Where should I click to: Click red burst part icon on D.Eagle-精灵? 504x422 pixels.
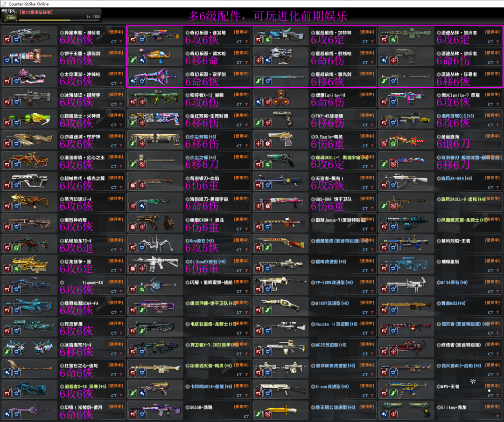[x=267, y=144]
